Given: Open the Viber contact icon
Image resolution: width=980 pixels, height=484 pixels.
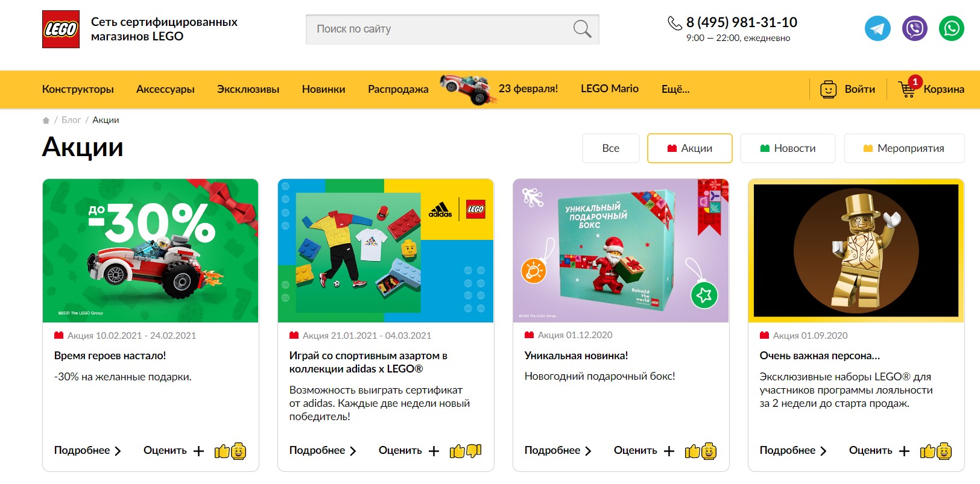Looking at the screenshot, I should [914, 28].
